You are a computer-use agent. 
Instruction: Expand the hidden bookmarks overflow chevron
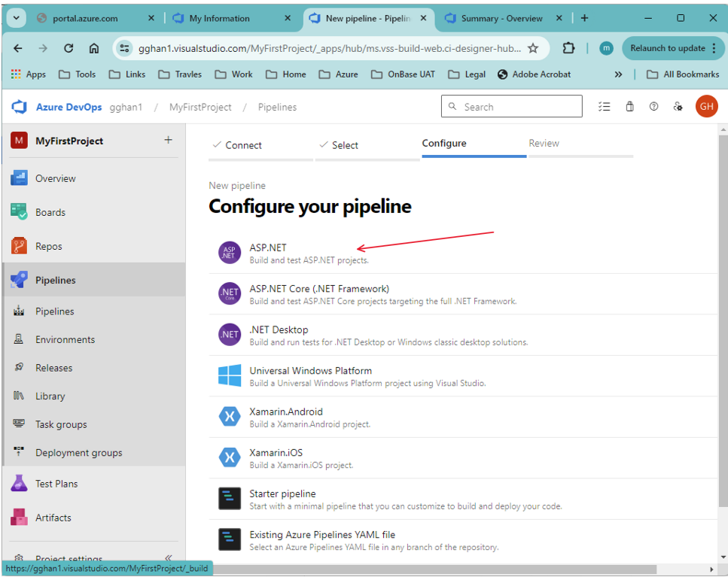click(x=618, y=74)
